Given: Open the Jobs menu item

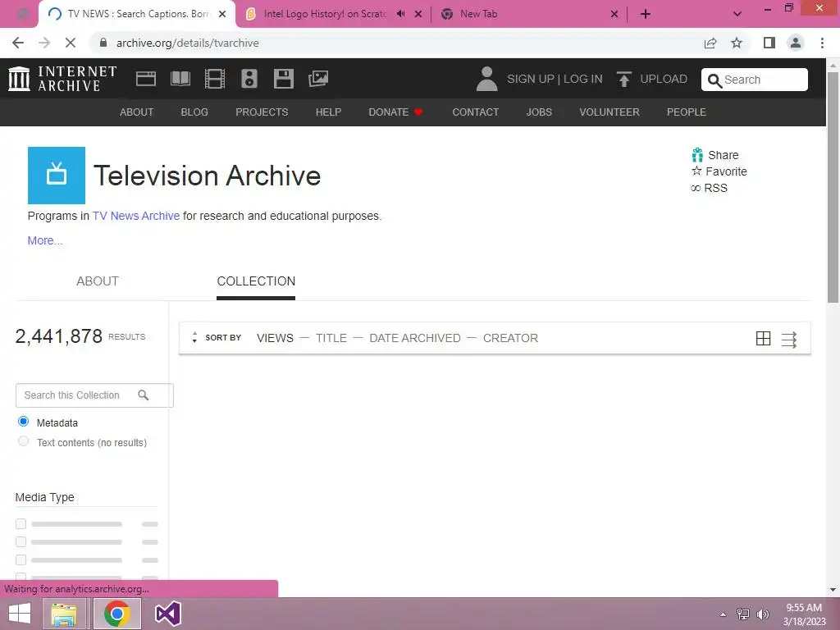Looking at the screenshot, I should (x=539, y=112).
